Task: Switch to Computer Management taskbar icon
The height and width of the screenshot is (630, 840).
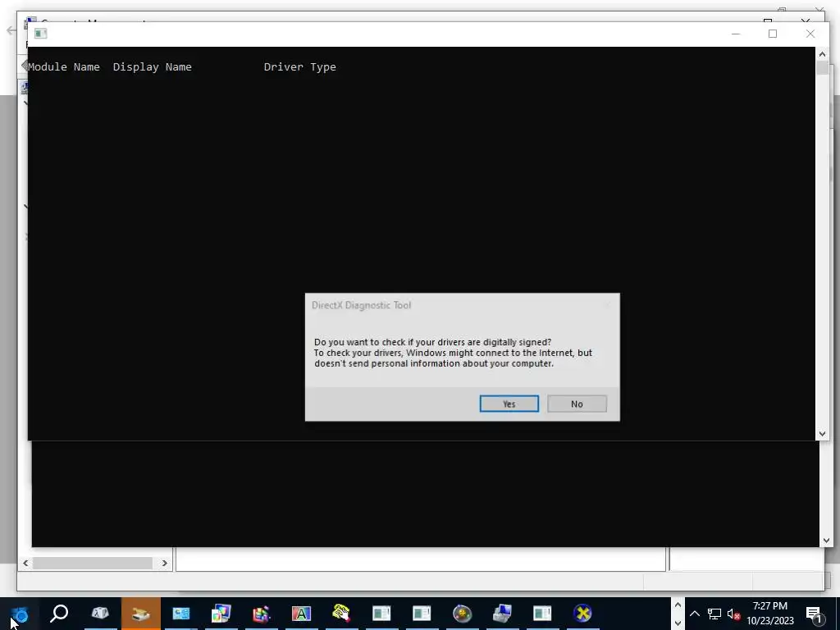Action: point(503,614)
